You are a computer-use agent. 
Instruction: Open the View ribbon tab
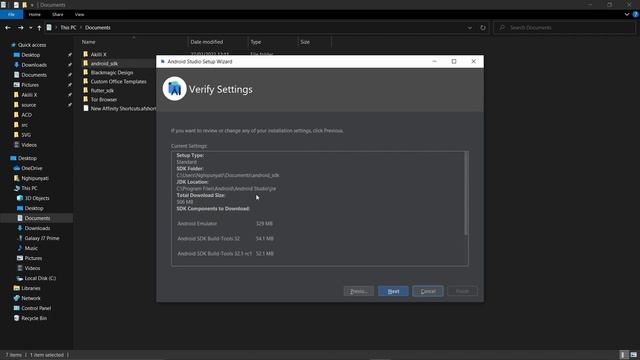(x=79, y=14)
